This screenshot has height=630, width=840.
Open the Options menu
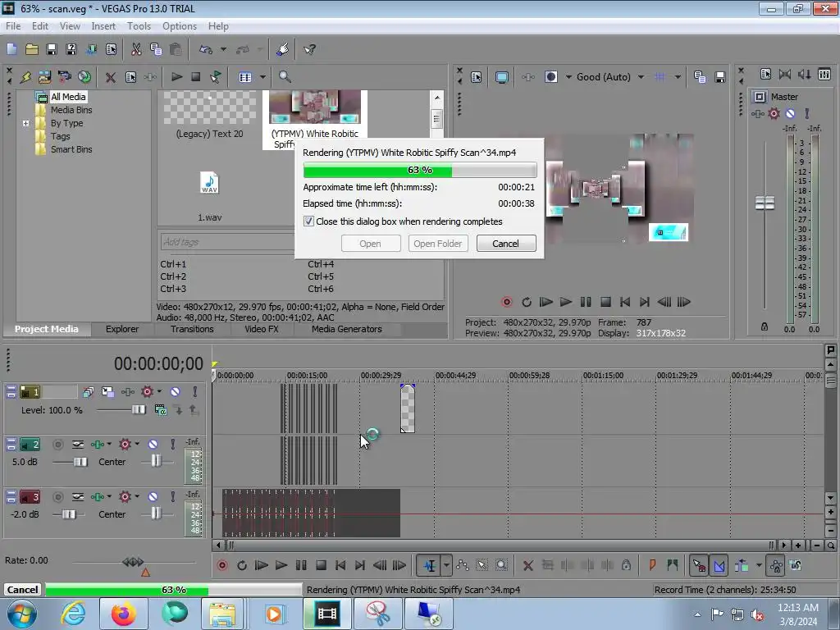pos(180,25)
